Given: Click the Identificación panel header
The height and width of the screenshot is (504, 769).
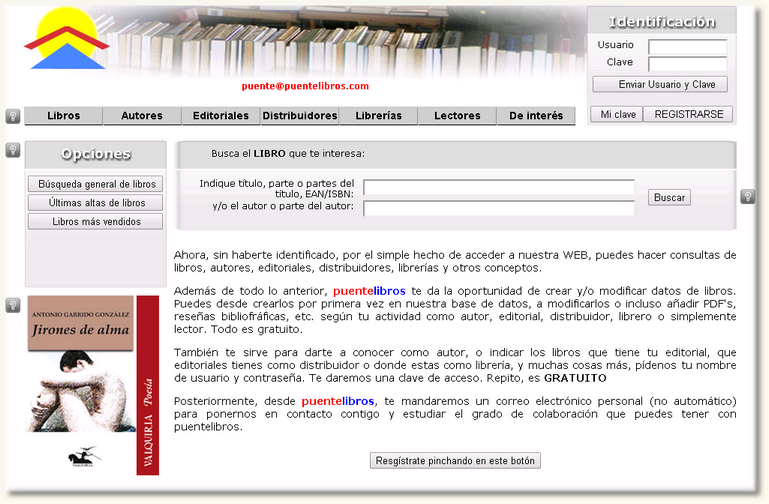Looking at the screenshot, I should [662, 21].
